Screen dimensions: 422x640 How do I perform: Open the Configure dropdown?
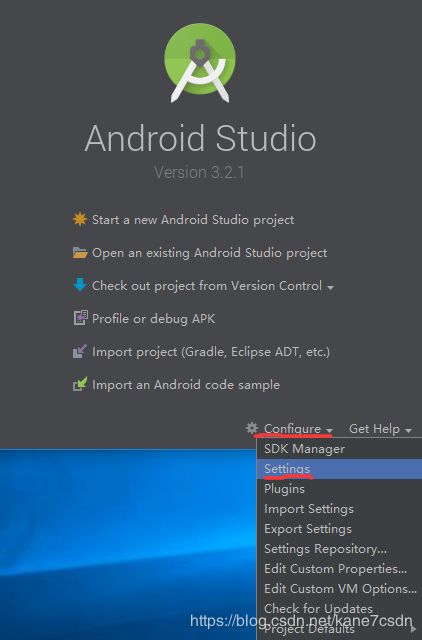pos(298,429)
